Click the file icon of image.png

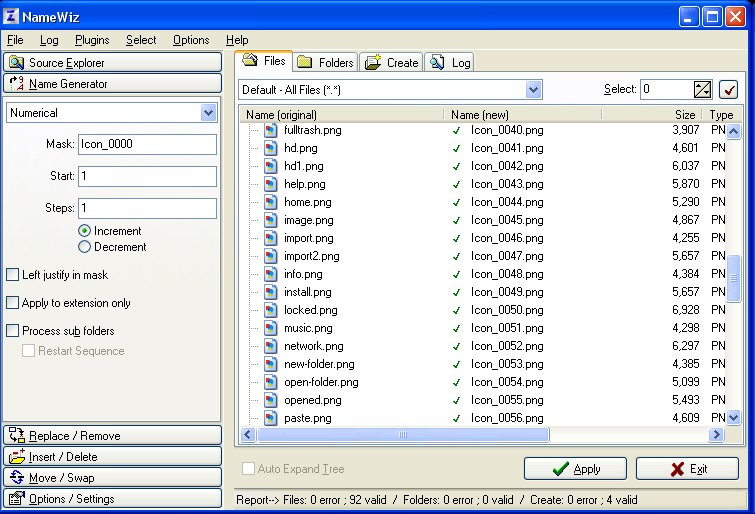point(271,220)
